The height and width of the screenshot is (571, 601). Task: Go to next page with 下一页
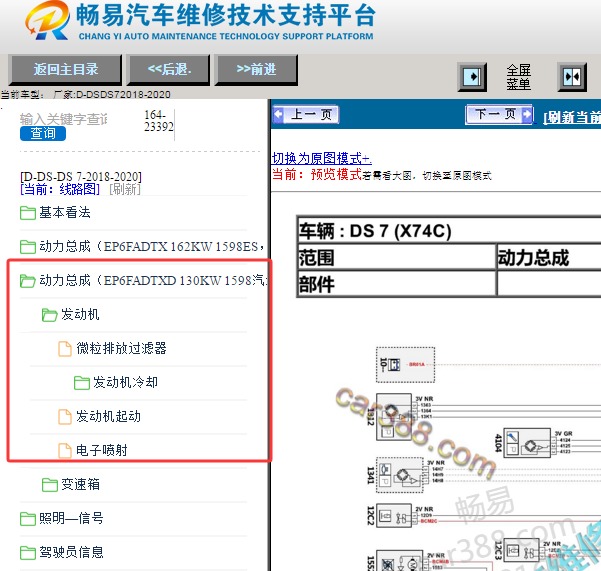tap(499, 114)
